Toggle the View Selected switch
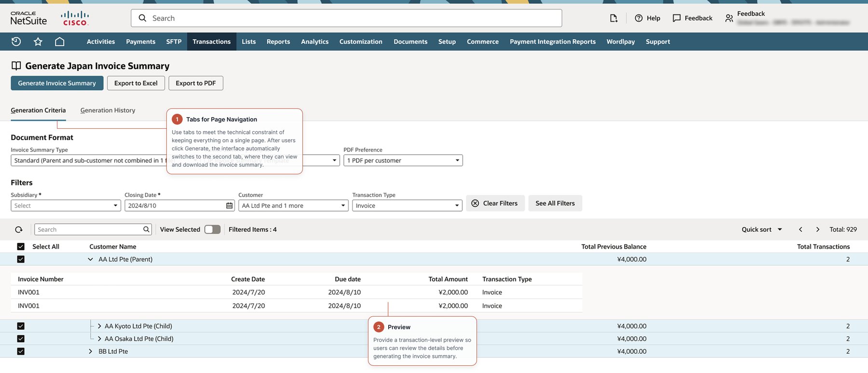 coord(212,229)
